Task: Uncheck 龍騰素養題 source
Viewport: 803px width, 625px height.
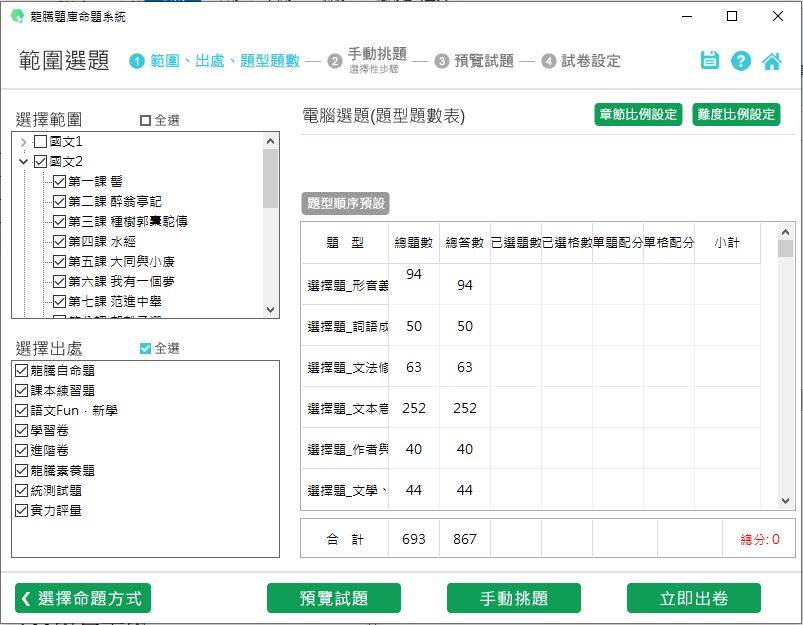Action: (22, 470)
